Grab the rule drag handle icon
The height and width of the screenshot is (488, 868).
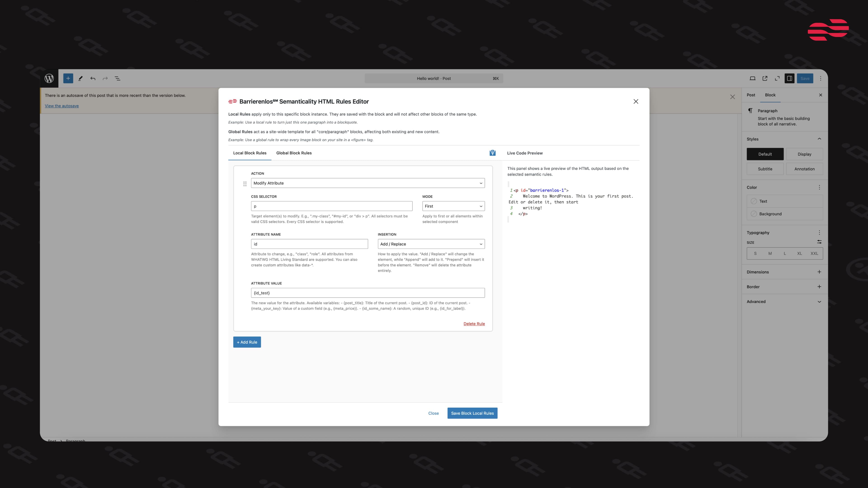click(x=245, y=183)
